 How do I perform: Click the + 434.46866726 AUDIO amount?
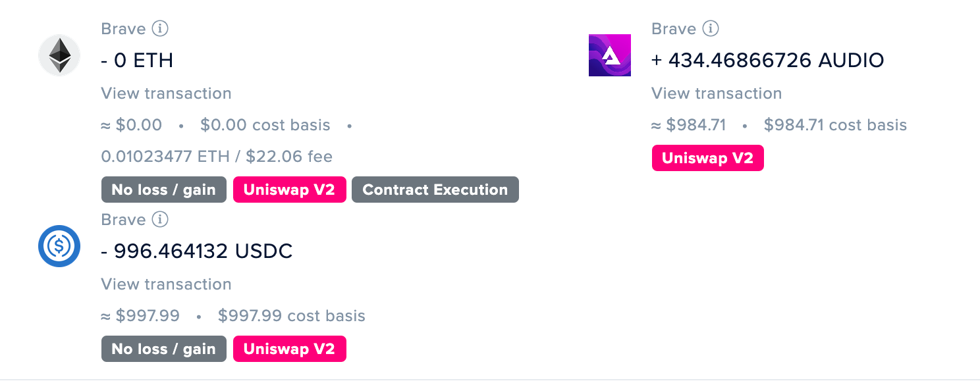coord(768,61)
